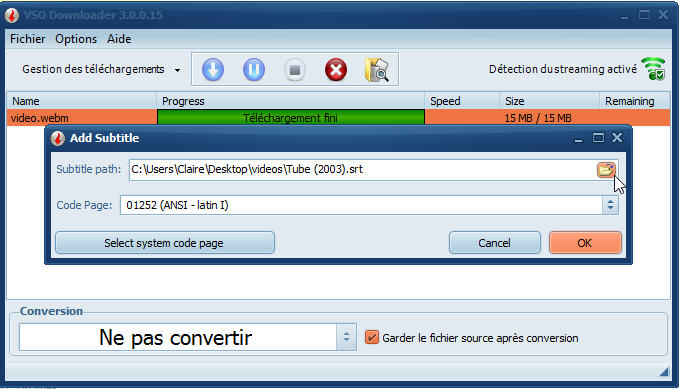Open the Fichier menu
Viewport: 679px width, 389px height.
[x=27, y=39]
